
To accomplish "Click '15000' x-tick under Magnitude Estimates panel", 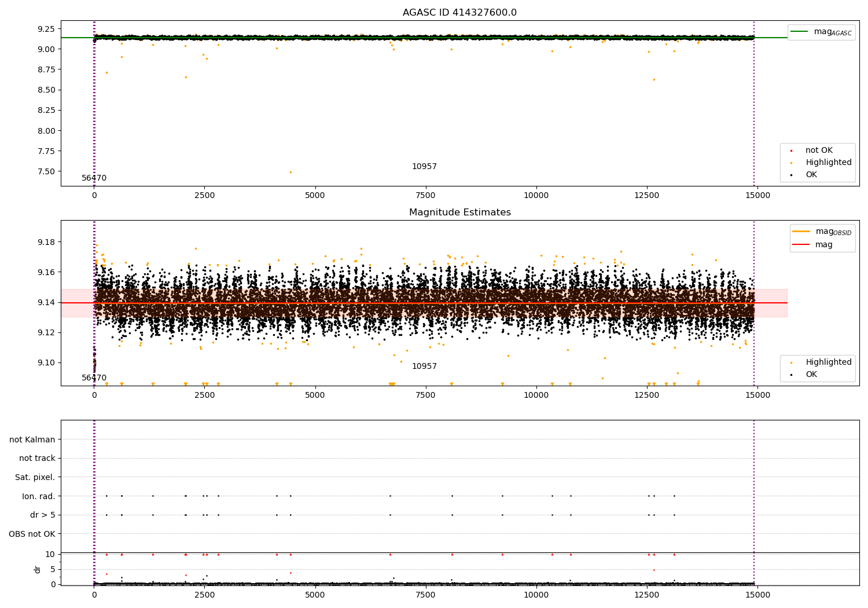I will (x=757, y=395).
